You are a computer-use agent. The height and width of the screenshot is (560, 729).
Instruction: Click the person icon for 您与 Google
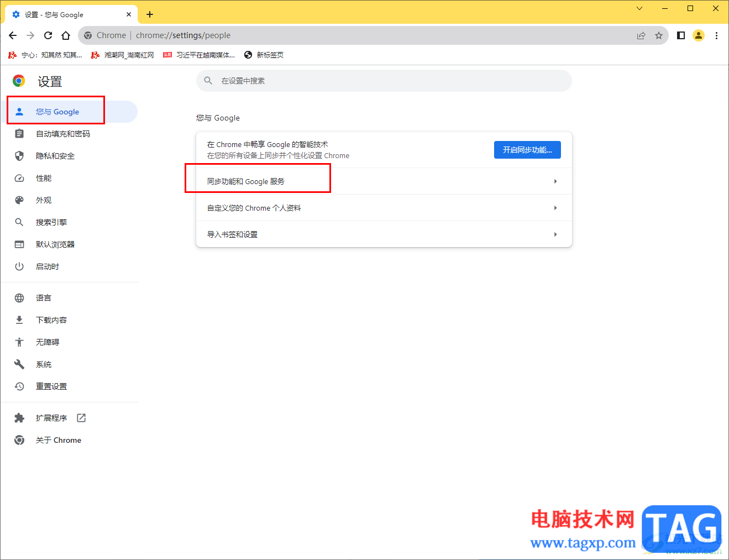click(19, 112)
